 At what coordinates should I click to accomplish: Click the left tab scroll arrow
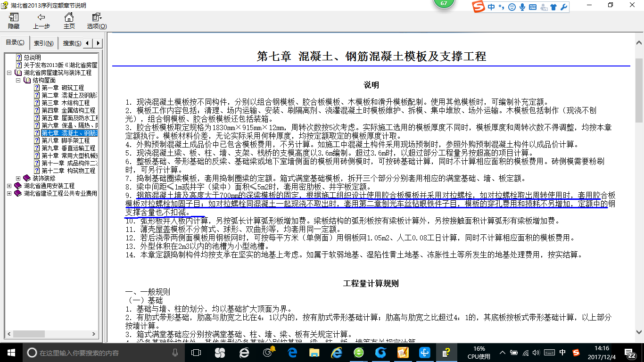pos(89,43)
